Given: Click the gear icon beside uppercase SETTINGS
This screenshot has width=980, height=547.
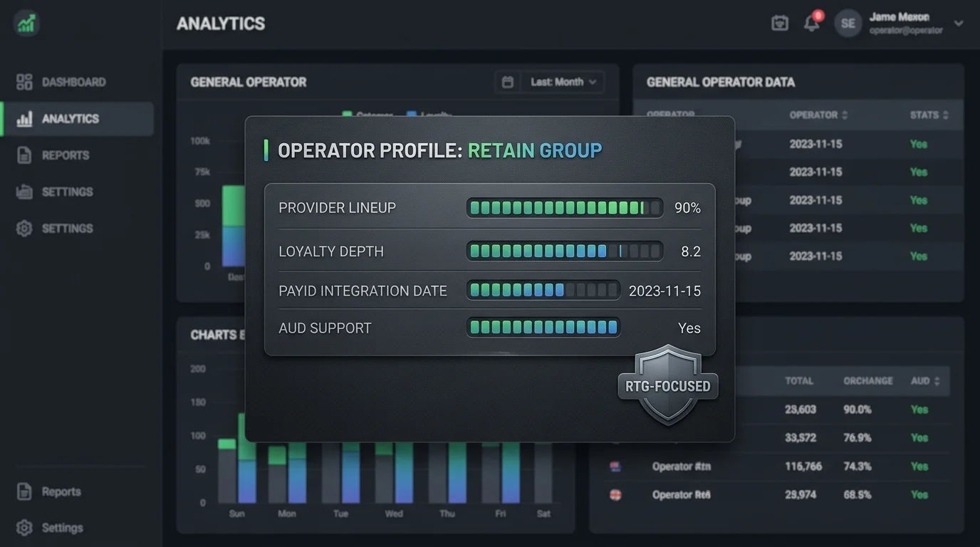Looking at the screenshot, I should [x=24, y=229].
